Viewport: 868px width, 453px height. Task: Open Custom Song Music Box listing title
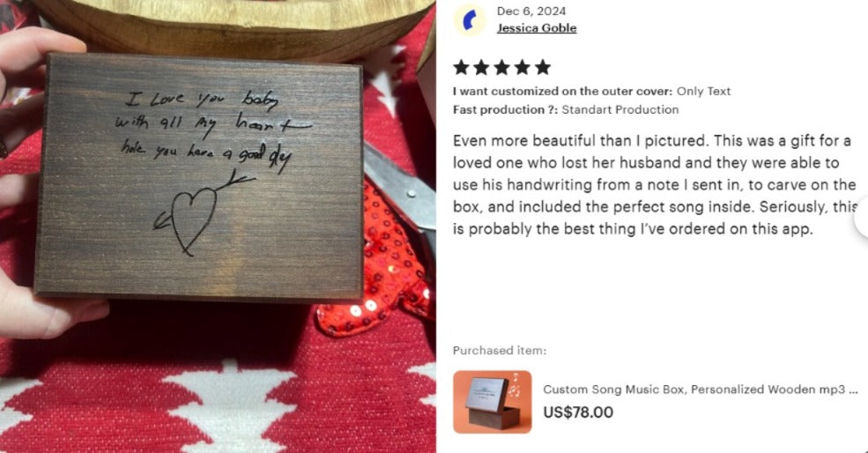tap(701, 390)
